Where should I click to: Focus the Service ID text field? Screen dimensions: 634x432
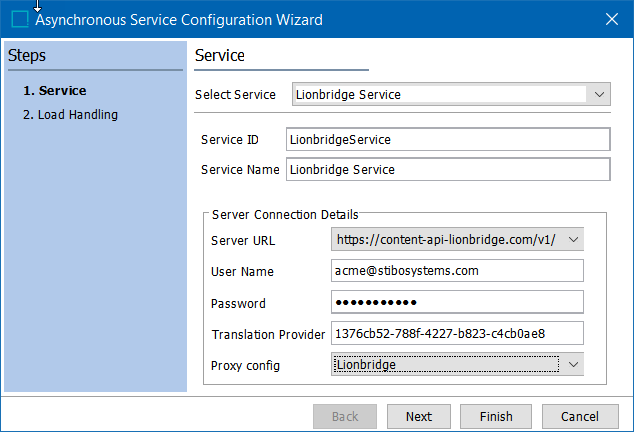click(x=447, y=140)
